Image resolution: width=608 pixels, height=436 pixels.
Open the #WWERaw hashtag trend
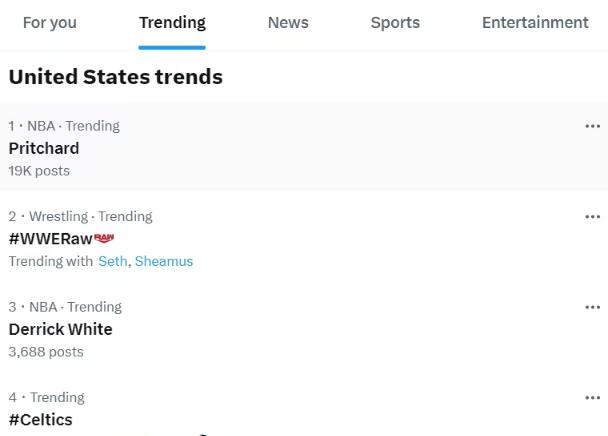tap(50, 238)
